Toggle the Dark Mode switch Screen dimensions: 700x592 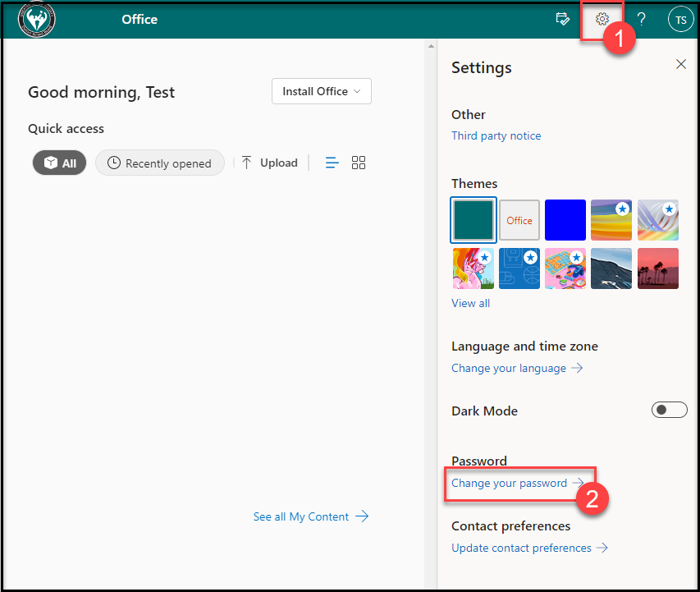pos(669,410)
